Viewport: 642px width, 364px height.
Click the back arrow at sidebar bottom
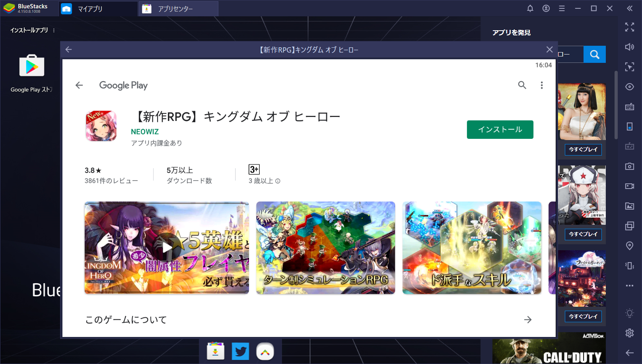[630, 353]
